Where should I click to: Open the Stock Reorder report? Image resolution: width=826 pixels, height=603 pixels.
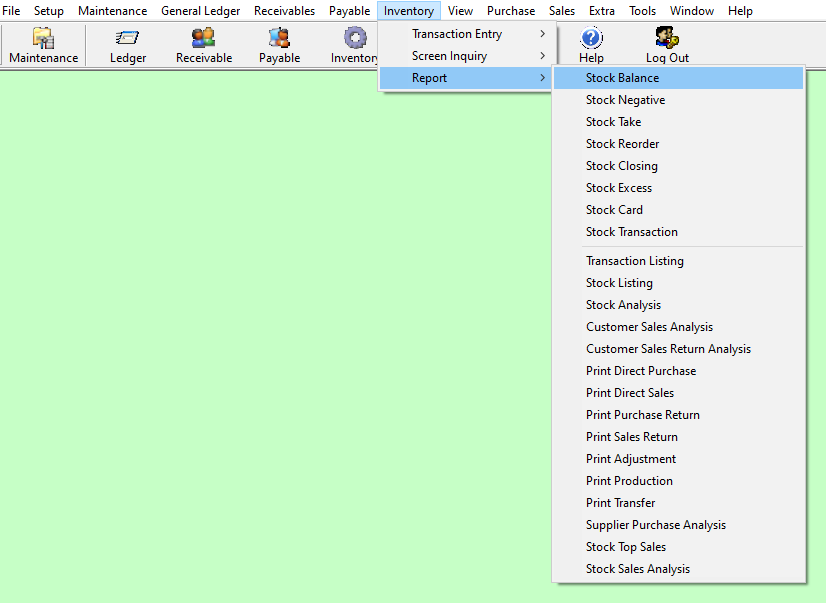click(x=678, y=144)
